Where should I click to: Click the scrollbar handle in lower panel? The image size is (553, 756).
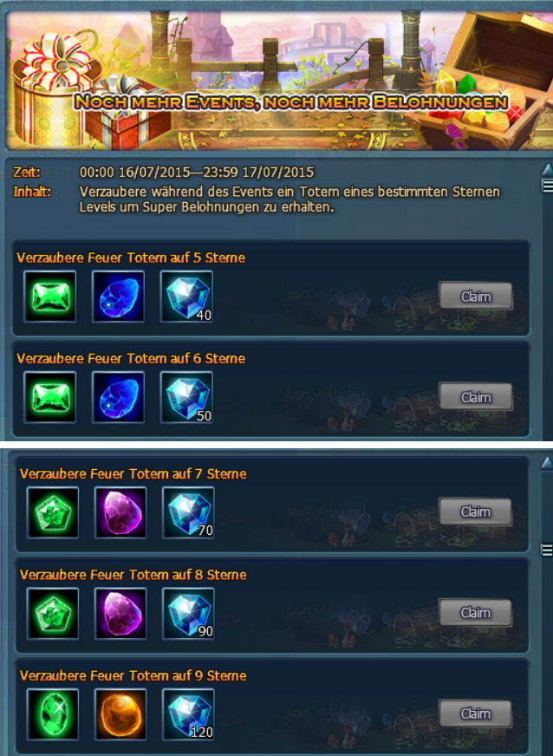click(x=547, y=550)
